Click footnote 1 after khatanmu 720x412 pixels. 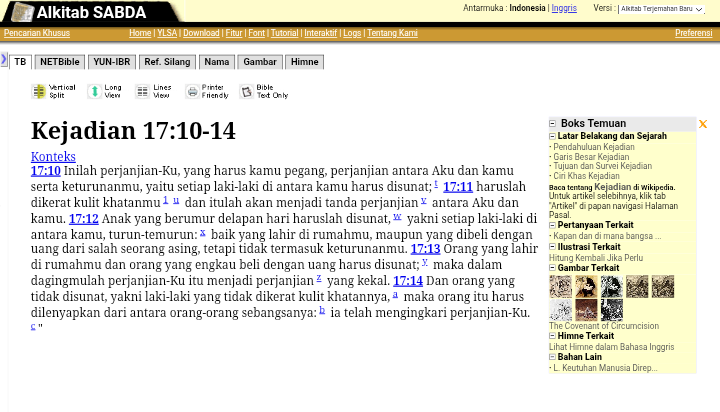[x=165, y=200]
